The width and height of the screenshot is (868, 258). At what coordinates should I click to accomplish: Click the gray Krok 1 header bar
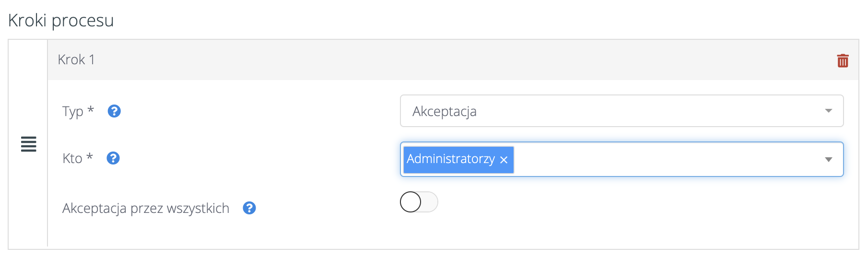click(x=432, y=59)
